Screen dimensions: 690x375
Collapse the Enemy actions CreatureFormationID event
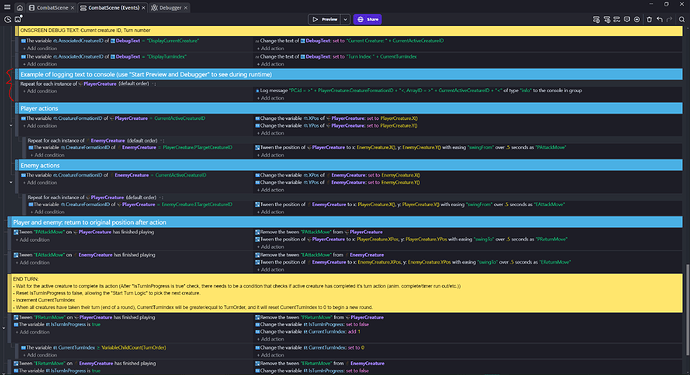click(11, 182)
